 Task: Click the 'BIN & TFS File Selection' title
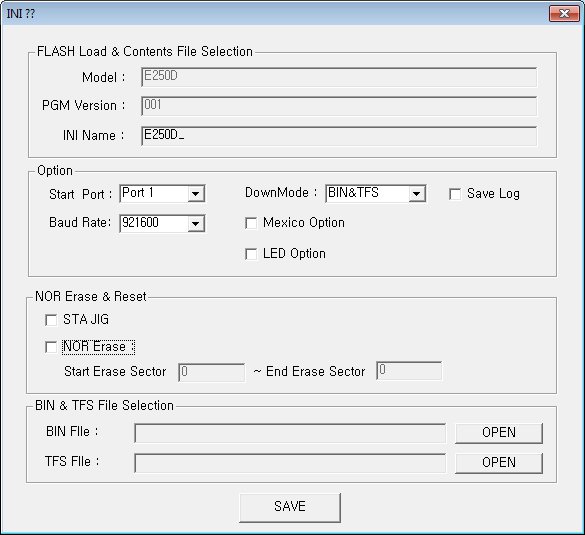pyautogui.click(x=104, y=406)
